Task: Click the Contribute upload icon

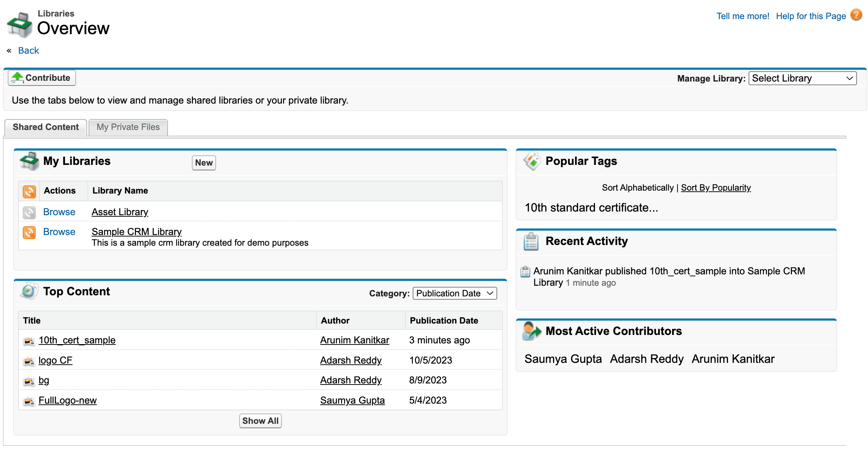Action: pos(17,77)
